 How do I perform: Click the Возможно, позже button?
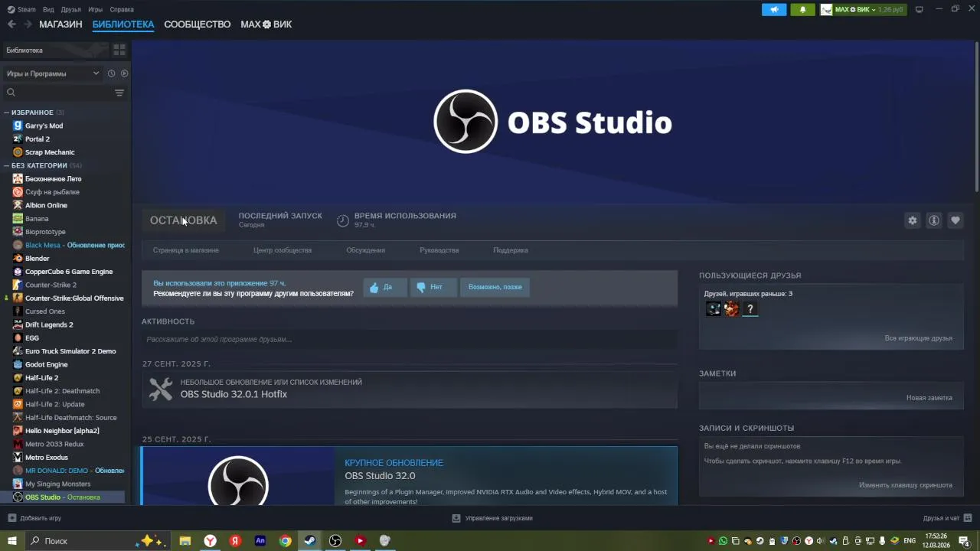point(495,287)
